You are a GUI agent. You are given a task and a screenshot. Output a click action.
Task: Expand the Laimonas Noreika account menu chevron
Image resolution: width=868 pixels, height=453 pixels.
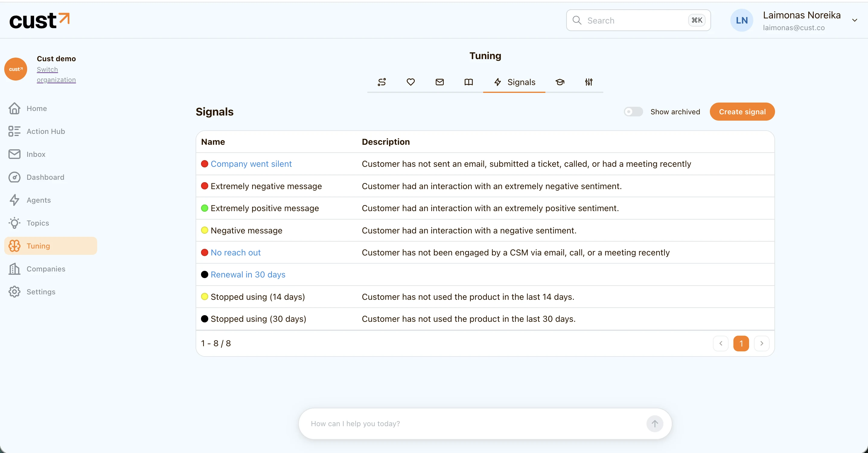(x=854, y=20)
